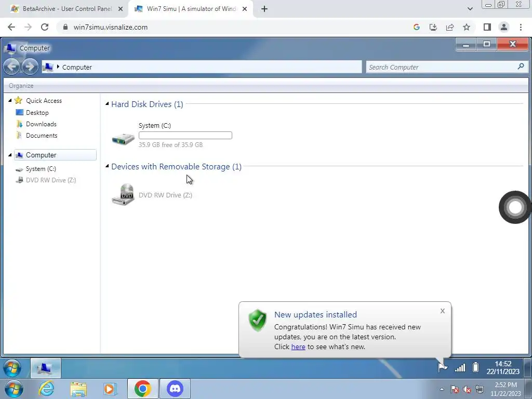Open Discord from the host taskbar
The width and height of the screenshot is (532, 399).
pos(175,389)
